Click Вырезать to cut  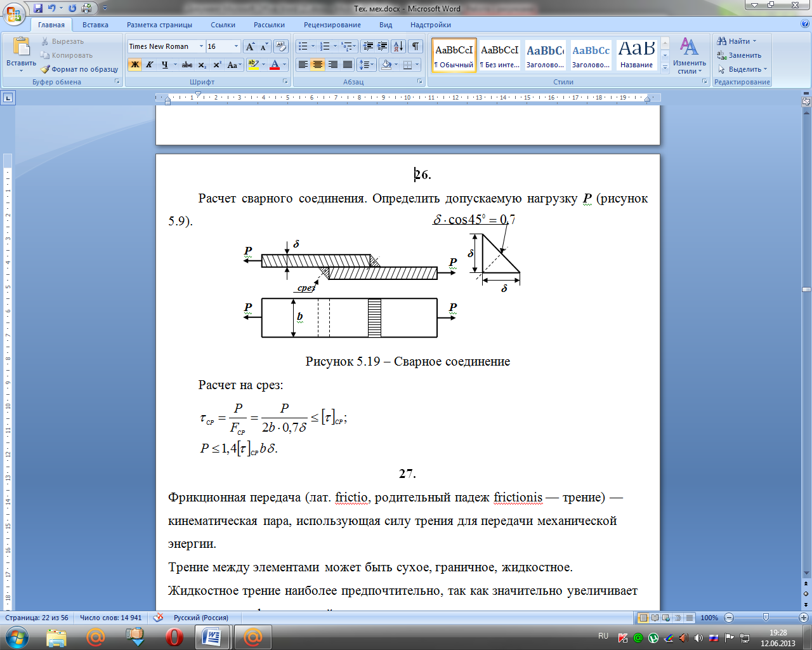[62, 41]
